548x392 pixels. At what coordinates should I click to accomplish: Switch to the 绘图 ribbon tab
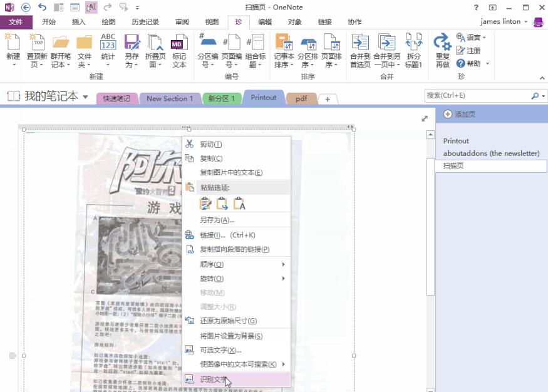click(108, 22)
